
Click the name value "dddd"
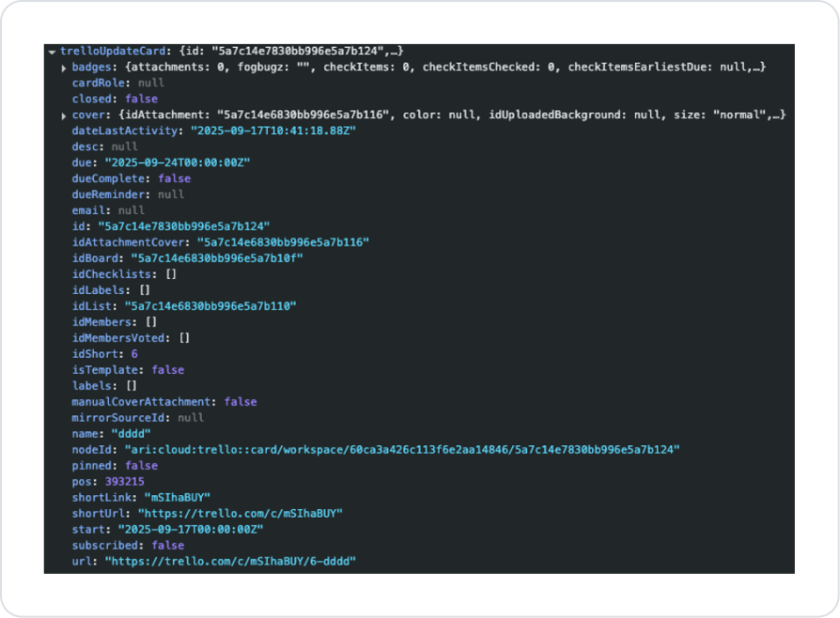pyautogui.click(x=131, y=434)
